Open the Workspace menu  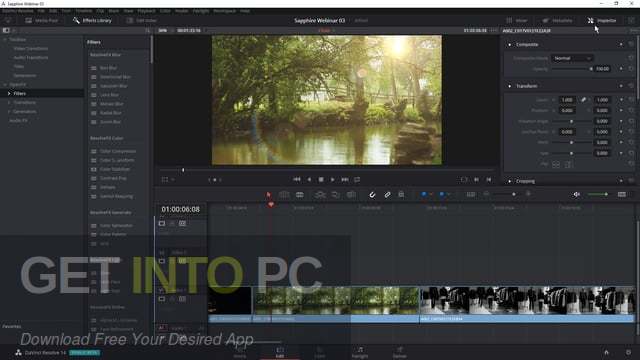(224, 11)
